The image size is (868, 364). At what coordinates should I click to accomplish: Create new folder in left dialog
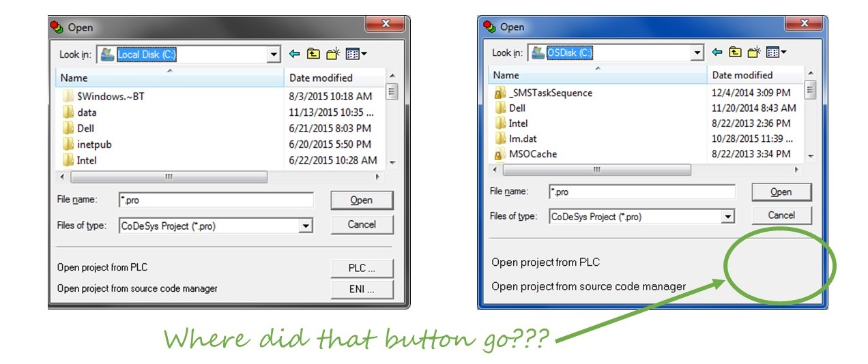click(x=333, y=54)
